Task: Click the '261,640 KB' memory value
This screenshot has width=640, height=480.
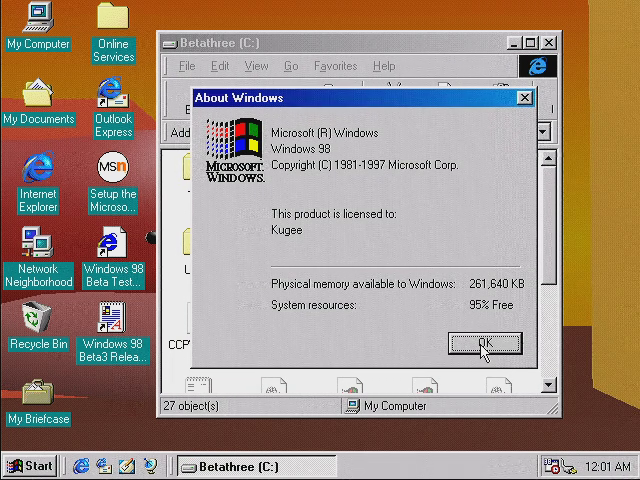Action: click(496, 284)
